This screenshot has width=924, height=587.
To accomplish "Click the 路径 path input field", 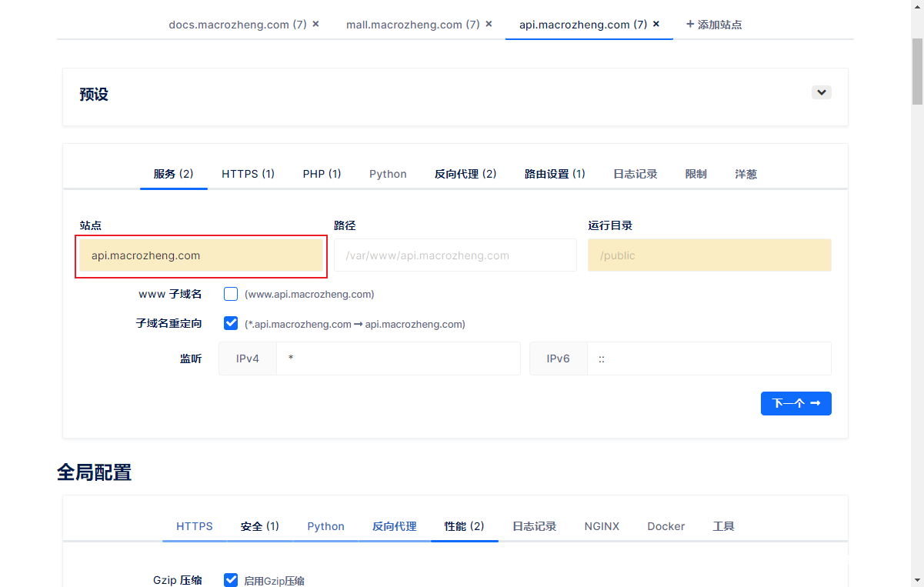I will (455, 255).
